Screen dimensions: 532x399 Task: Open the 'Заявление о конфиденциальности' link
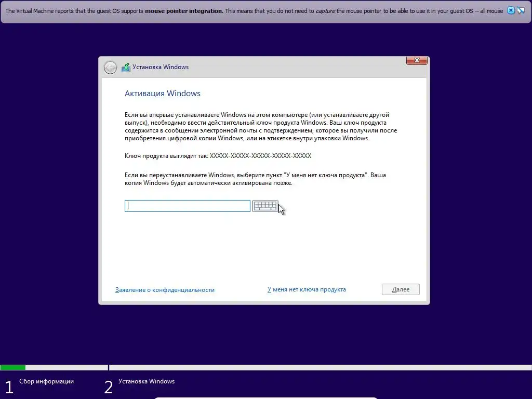point(165,290)
